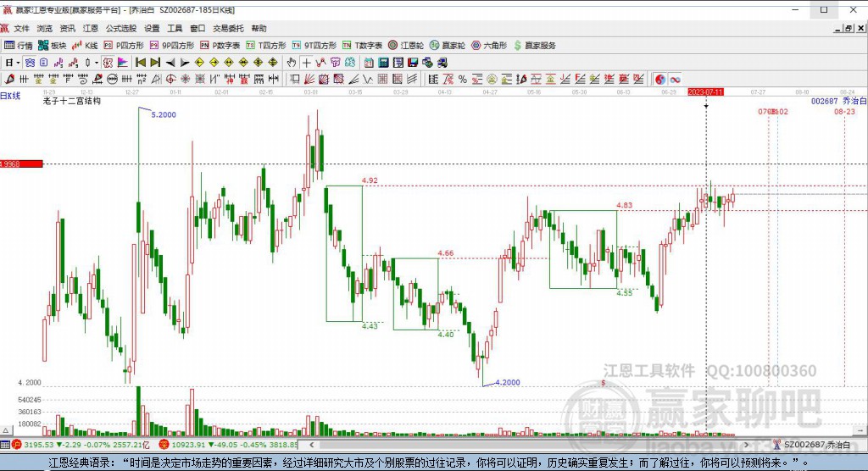This screenshot has width=868, height=471.
Task: Open the 交易委托 menu
Action: click(228, 28)
